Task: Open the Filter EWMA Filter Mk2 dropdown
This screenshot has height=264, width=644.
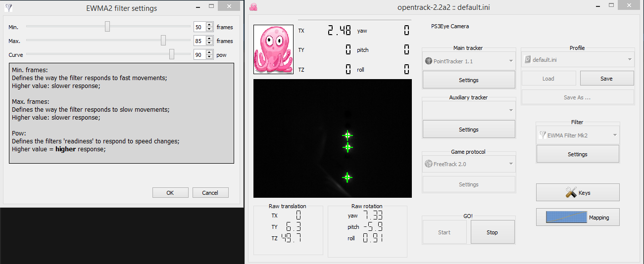Action: 578,135
